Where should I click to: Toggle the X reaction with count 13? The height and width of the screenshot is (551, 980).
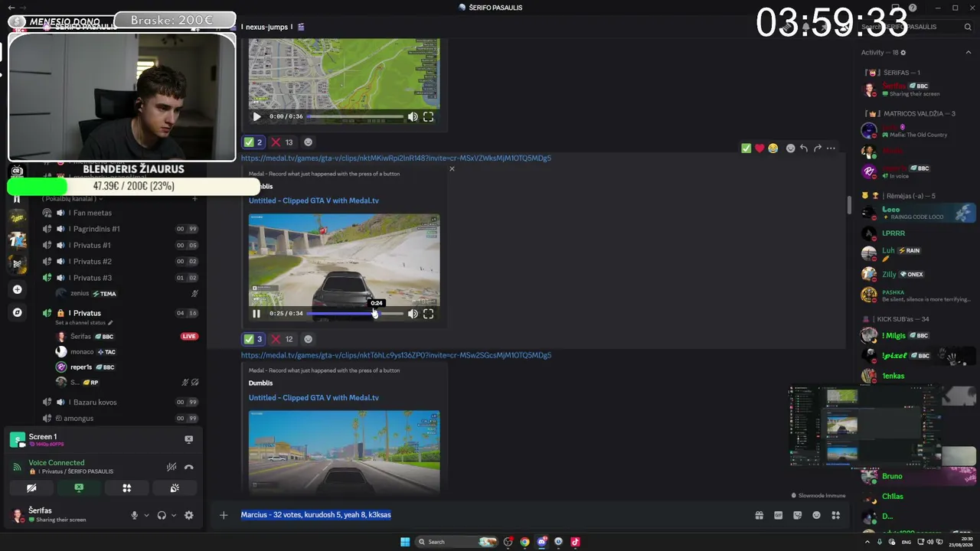(283, 142)
